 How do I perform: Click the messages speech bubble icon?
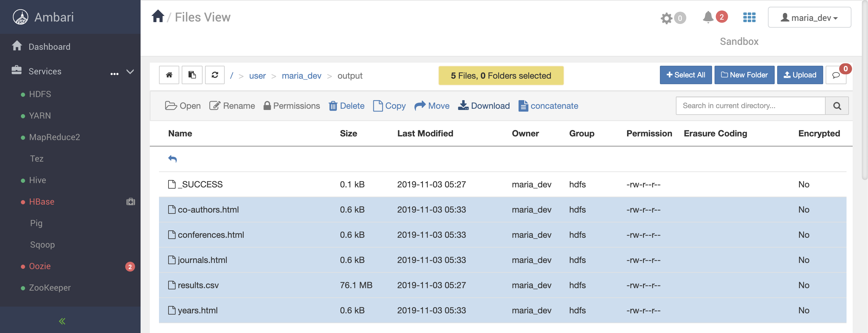click(x=836, y=75)
